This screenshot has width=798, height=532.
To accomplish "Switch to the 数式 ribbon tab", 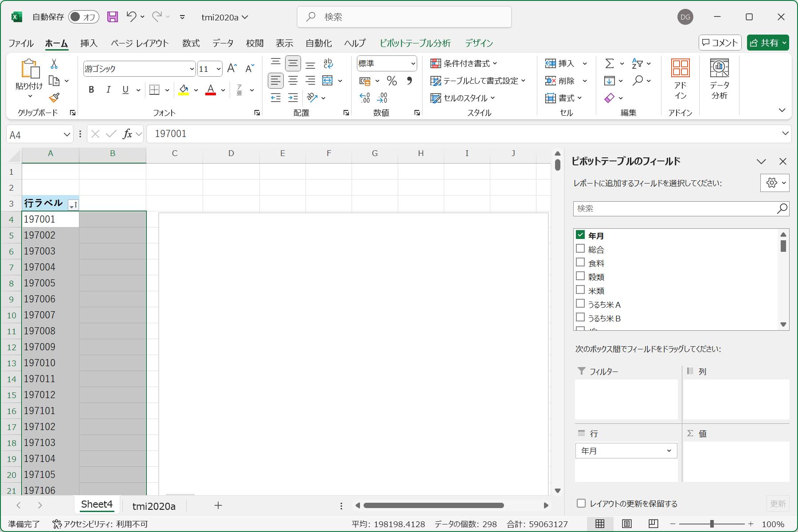I will click(x=191, y=43).
